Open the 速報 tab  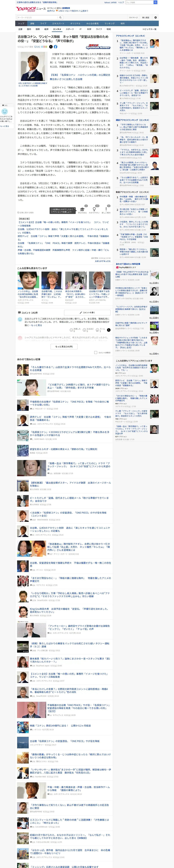(32, 24)
